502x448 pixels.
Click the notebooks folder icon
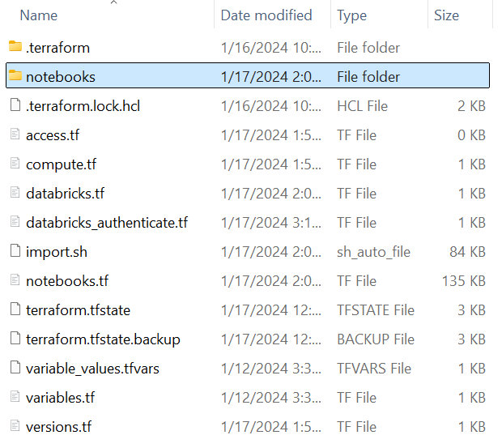pyautogui.click(x=15, y=77)
